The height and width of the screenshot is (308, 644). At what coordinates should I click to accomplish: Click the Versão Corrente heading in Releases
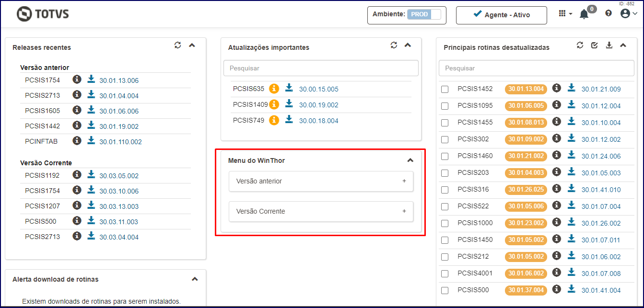pos(46,163)
